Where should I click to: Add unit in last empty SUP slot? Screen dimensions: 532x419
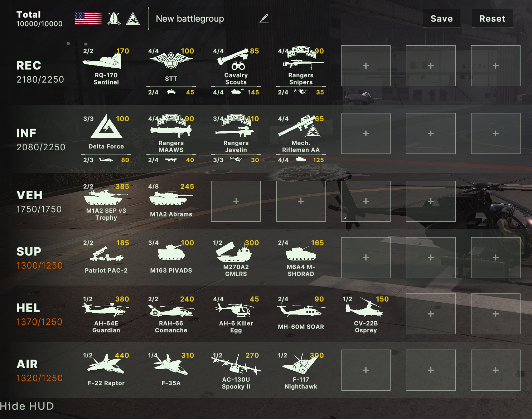point(495,258)
